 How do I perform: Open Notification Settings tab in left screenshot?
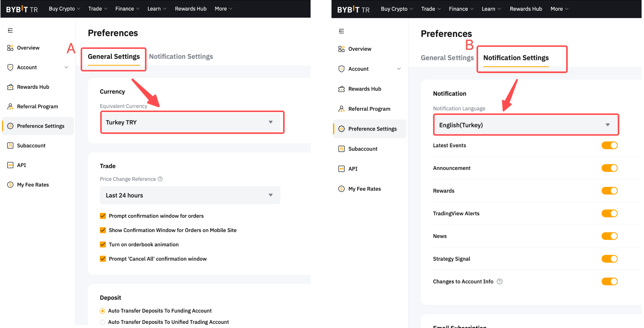pos(181,57)
